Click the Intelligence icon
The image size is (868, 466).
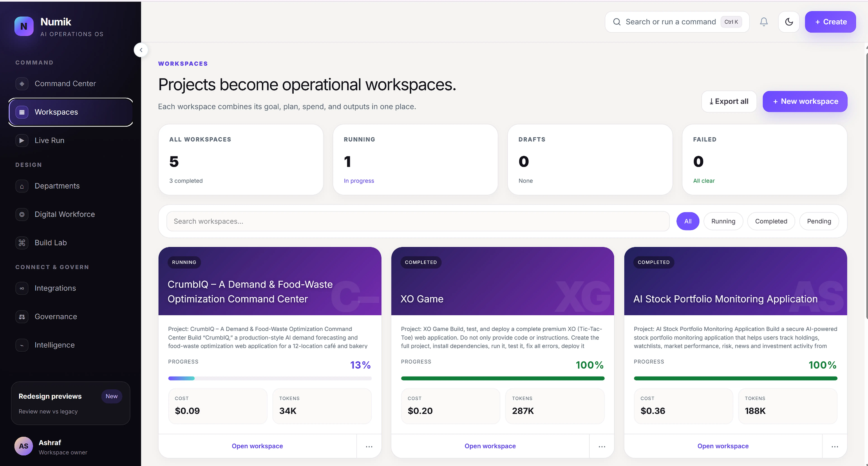22,345
